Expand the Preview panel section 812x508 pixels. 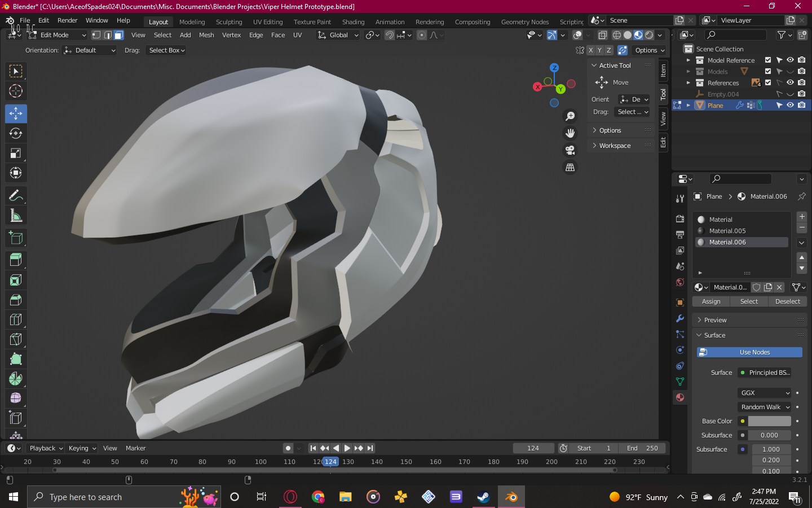(715, 320)
